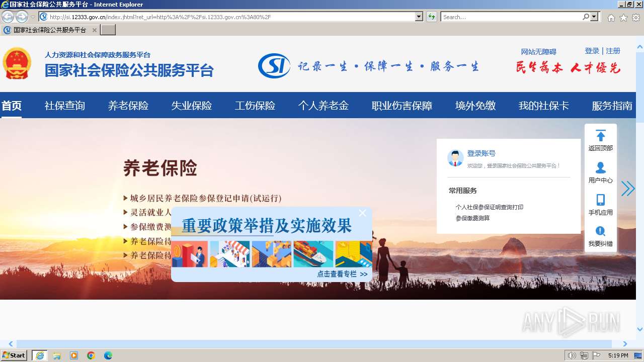Screen dimensions: 644x362
Task: Open 参保缴费测算 service link
Action: 472,218
